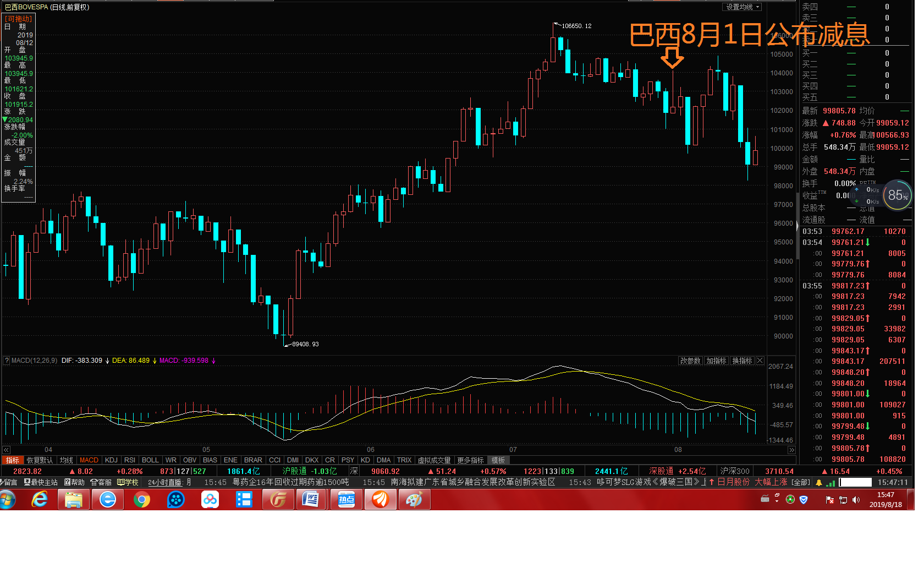Screen dimensions: 924x578
Task: Open the 模板 template menu
Action: coord(498,460)
